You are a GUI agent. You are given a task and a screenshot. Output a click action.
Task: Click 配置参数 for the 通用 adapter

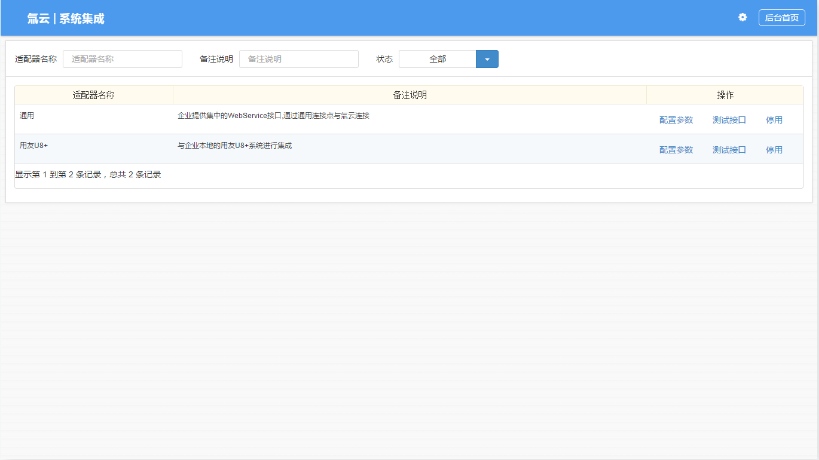pyautogui.click(x=676, y=120)
